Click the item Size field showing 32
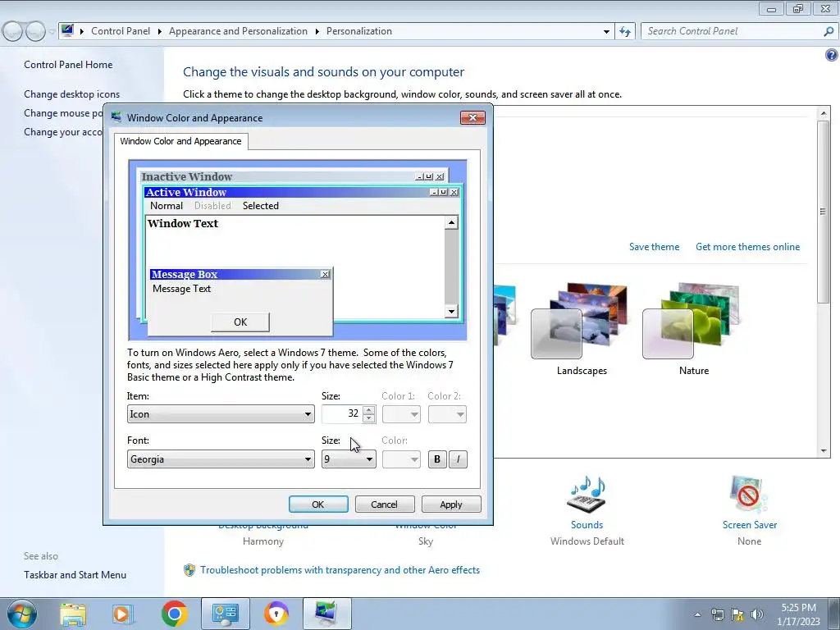The width and height of the screenshot is (840, 630). (x=342, y=413)
